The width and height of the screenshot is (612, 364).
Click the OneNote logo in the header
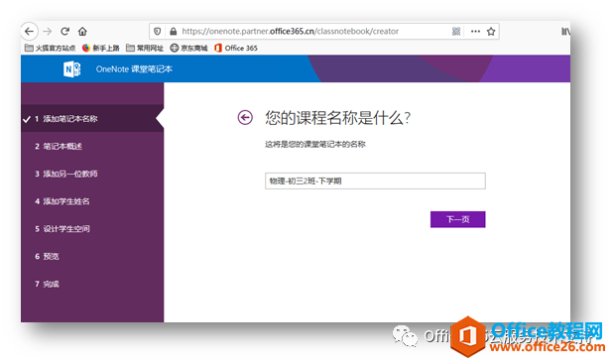71,69
